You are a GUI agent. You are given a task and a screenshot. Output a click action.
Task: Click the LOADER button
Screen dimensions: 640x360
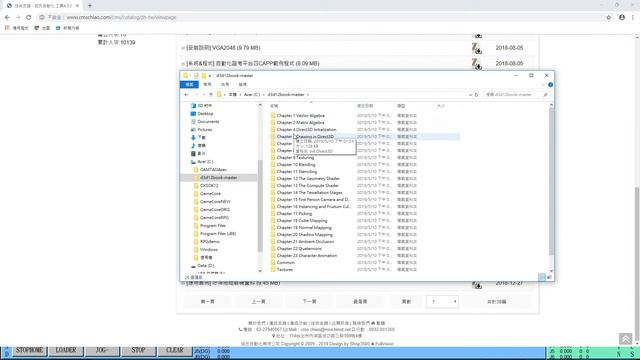tap(66, 351)
